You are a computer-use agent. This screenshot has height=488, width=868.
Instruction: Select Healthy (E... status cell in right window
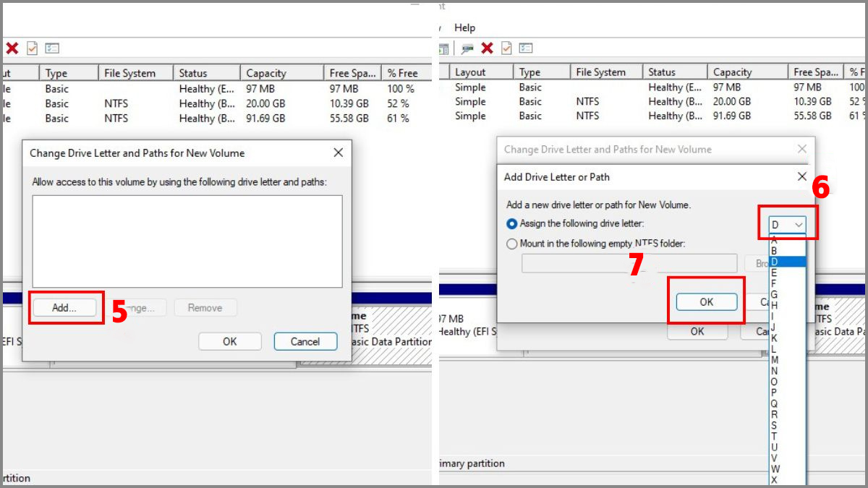click(x=676, y=87)
